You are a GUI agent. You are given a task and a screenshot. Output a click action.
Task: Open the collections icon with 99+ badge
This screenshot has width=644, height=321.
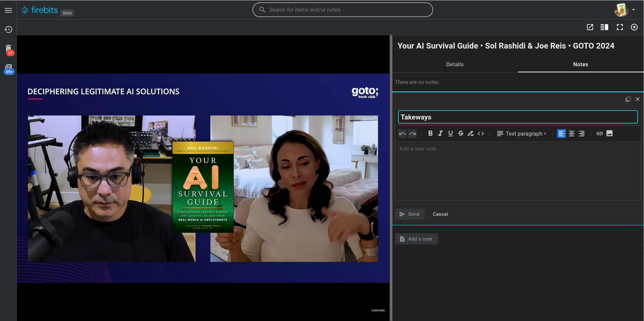click(x=9, y=69)
